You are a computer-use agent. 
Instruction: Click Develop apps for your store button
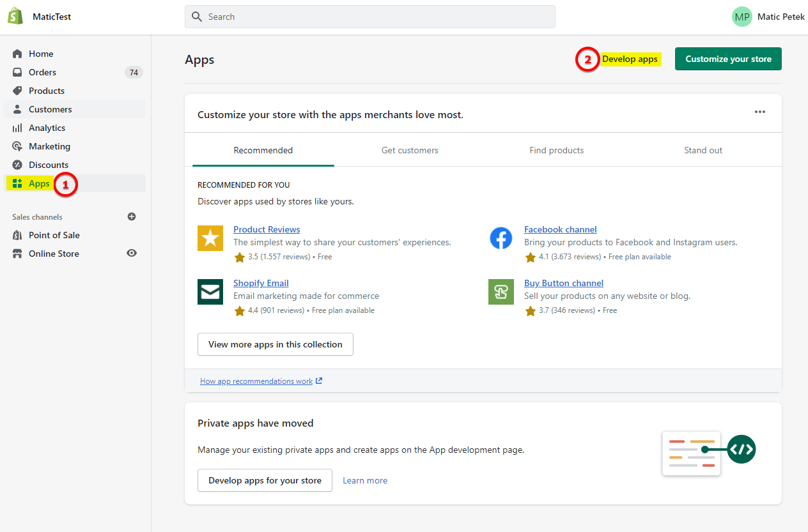point(265,480)
